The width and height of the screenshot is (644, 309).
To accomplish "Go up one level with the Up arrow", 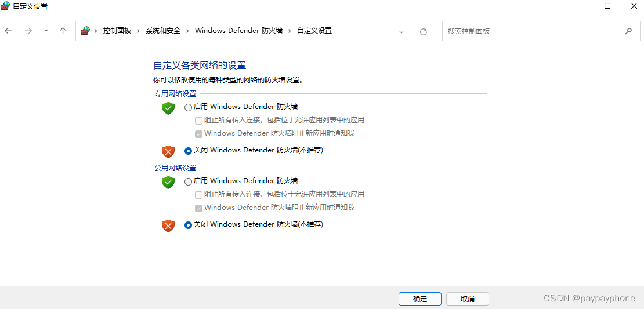I will pos(63,31).
